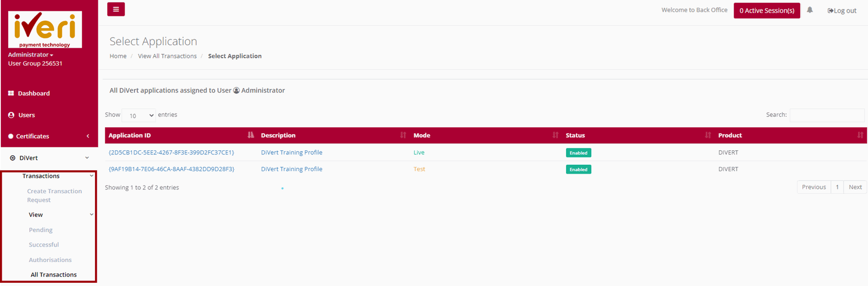868x286 pixels.
Task: Click the Users person icon in sidebar
Action: pos(11,115)
